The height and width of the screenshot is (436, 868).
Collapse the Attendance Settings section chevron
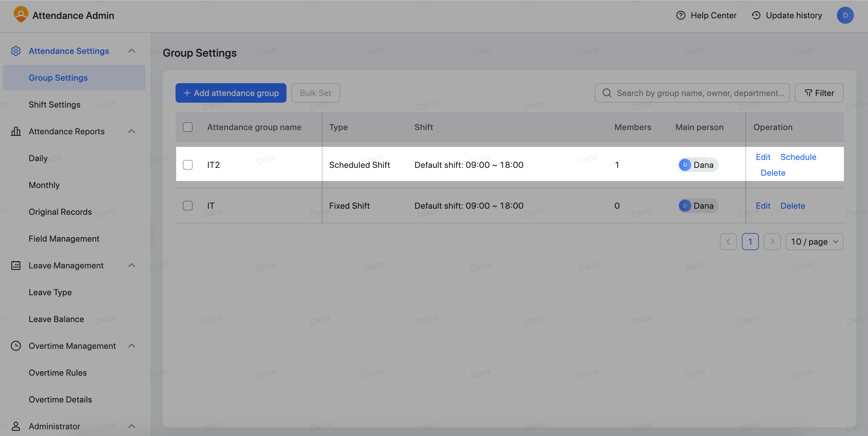tap(132, 51)
